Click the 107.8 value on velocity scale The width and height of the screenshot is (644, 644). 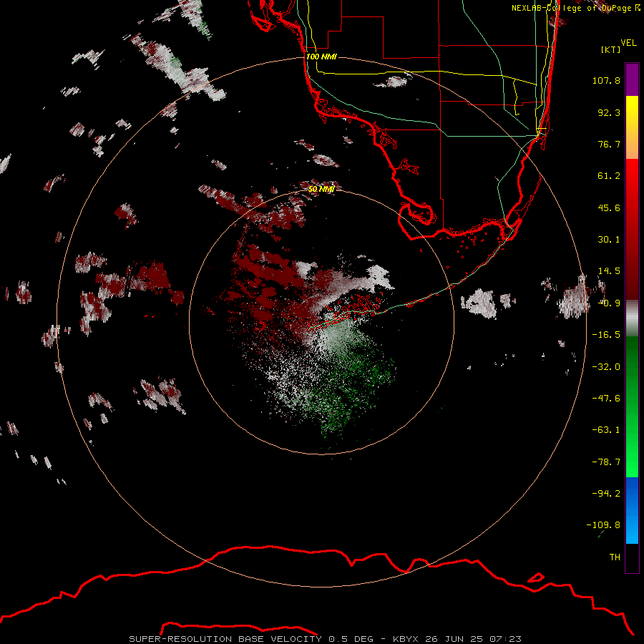[x=606, y=80]
